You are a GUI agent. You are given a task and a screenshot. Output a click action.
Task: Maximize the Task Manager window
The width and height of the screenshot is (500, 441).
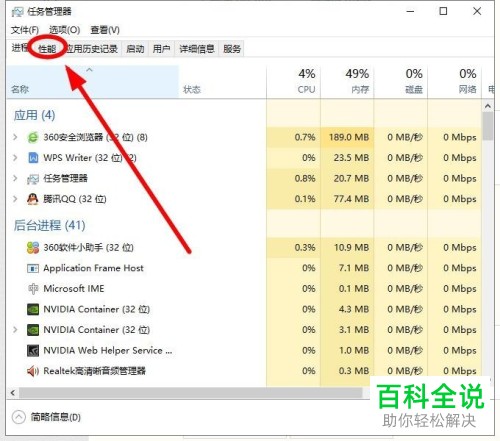point(443,11)
